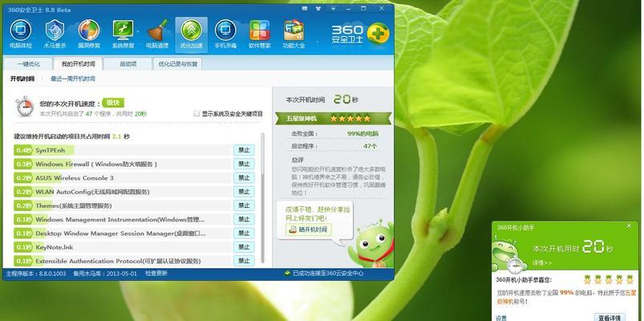This screenshot has height=321, width=644.
Task: Disable Windows Firewall startup item
Action: click(244, 164)
